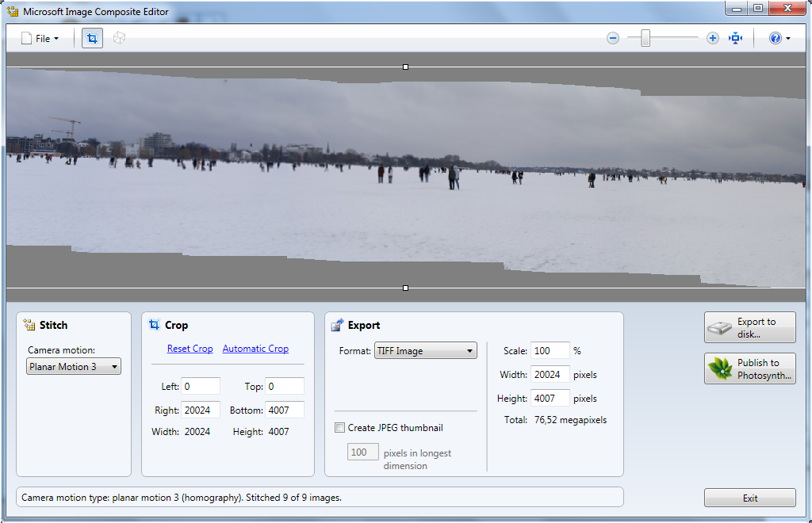This screenshot has height=523, width=812.
Task: Click the Export to disk button
Action: click(749, 327)
